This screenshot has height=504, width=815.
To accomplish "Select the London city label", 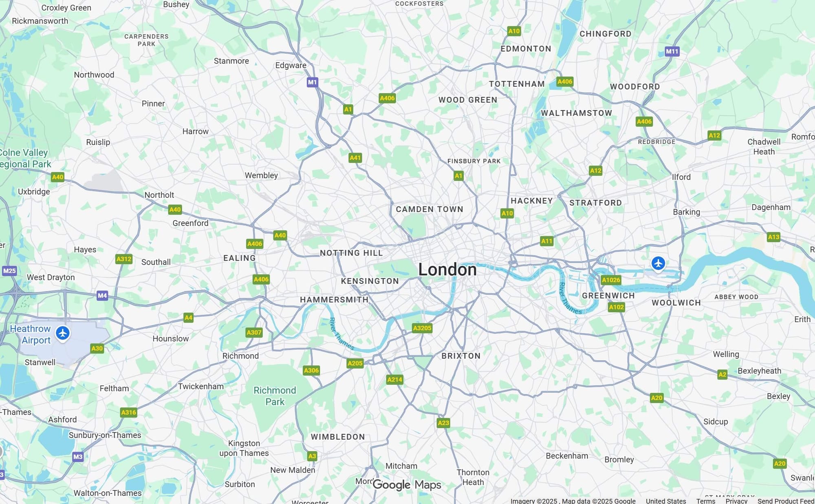I will click(447, 270).
